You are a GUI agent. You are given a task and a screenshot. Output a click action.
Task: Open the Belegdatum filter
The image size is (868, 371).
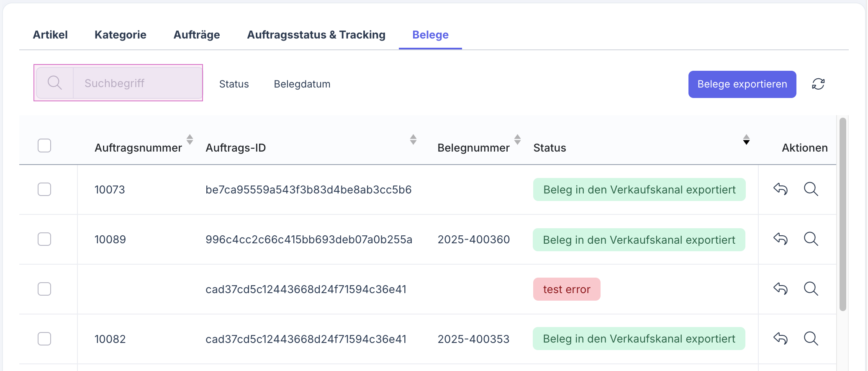(x=302, y=84)
